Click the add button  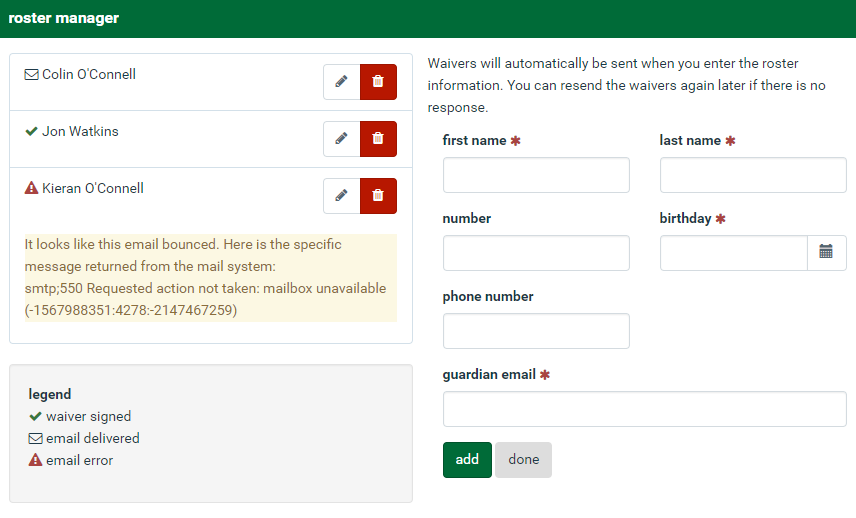467,460
